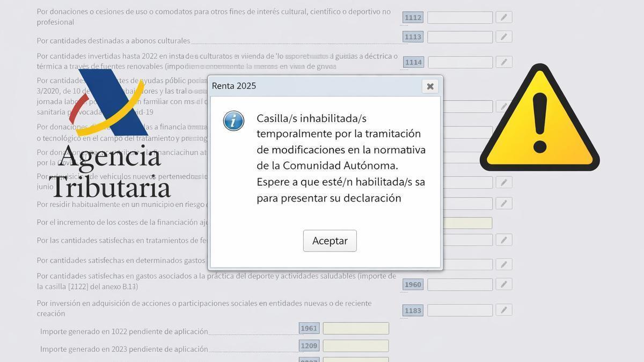
Task: Click the pencil icon beside casilla 1114
Action: coord(503,62)
